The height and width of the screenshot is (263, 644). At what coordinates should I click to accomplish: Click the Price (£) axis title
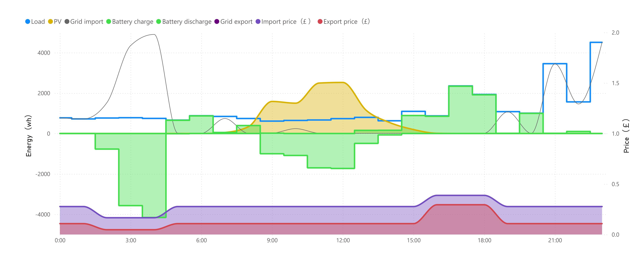(x=626, y=136)
